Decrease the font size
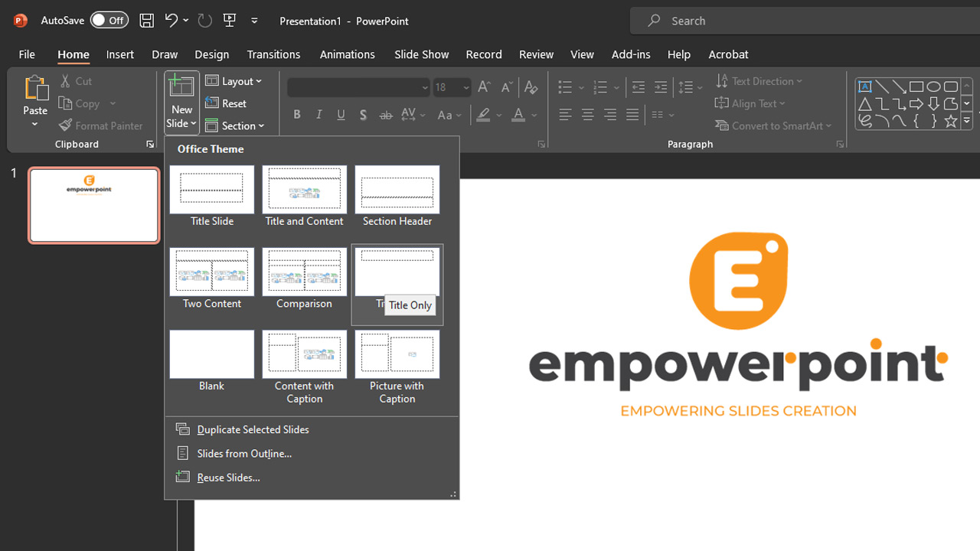Screen dimensions: 980x551 pyautogui.click(x=506, y=87)
